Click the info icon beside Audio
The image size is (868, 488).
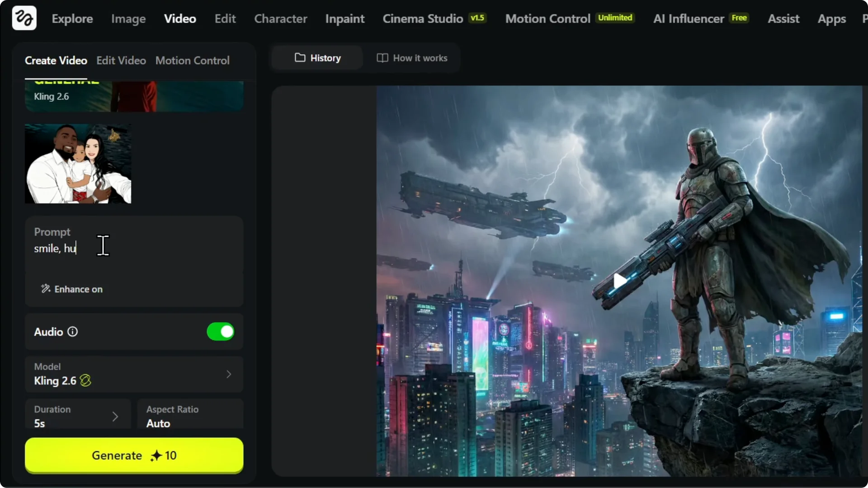72,332
